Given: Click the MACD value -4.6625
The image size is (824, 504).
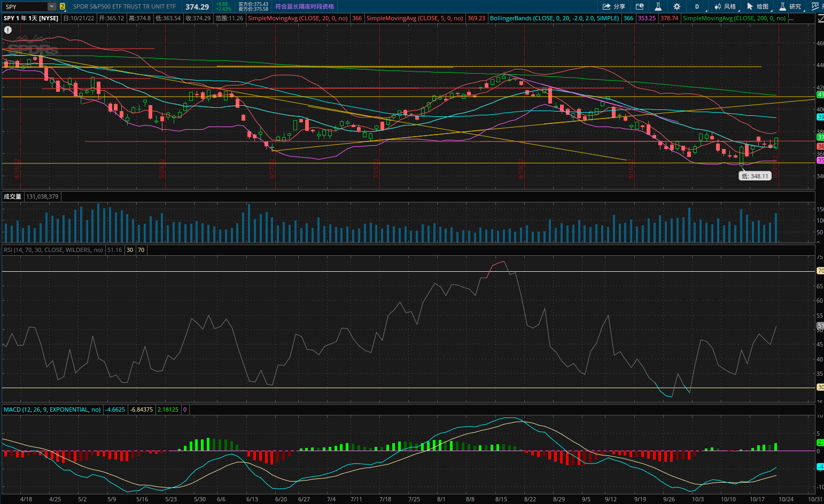Looking at the screenshot, I should (x=115, y=409).
